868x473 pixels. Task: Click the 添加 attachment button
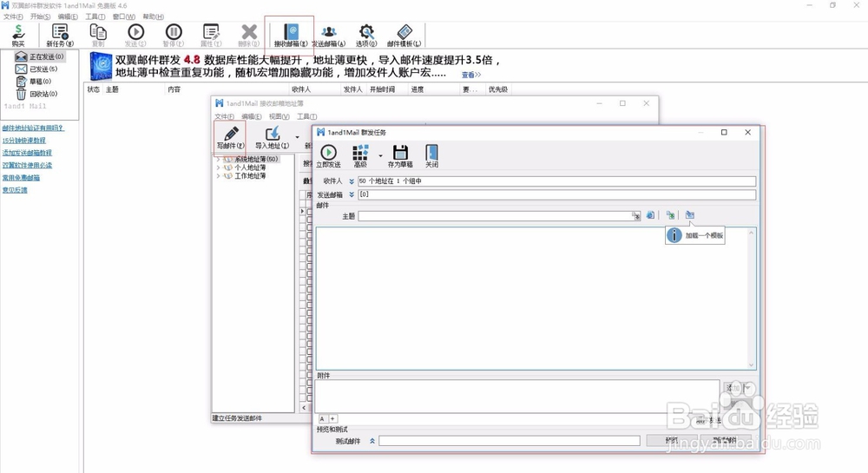pos(733,388)
